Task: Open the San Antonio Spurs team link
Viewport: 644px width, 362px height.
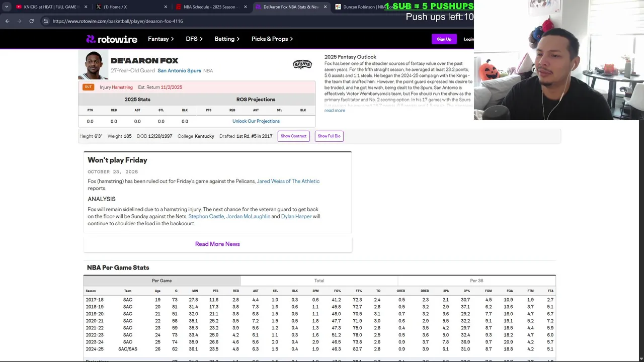Action: coord(179,71)
